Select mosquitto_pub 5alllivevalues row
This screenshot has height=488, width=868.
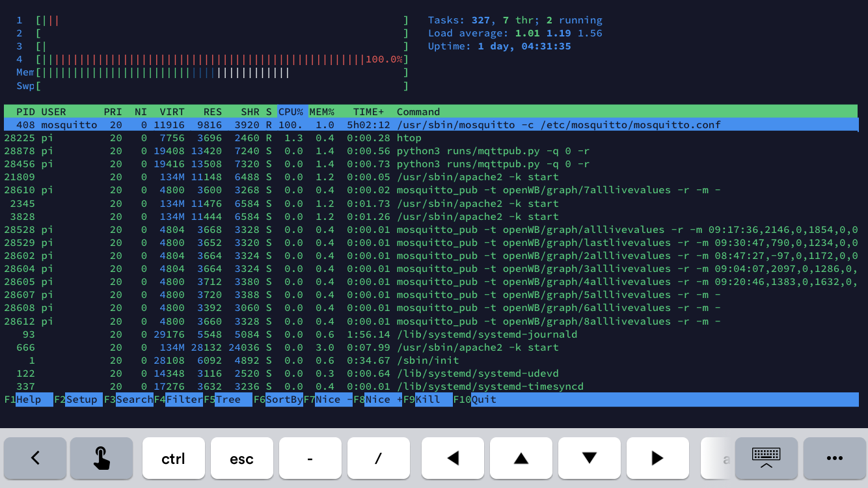point(431,295)
